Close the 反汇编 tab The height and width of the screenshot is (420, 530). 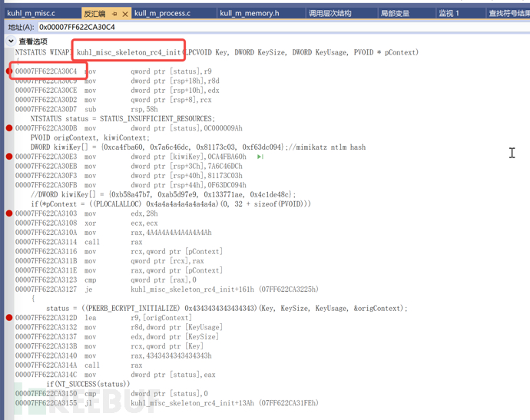[x=125, y=14]
